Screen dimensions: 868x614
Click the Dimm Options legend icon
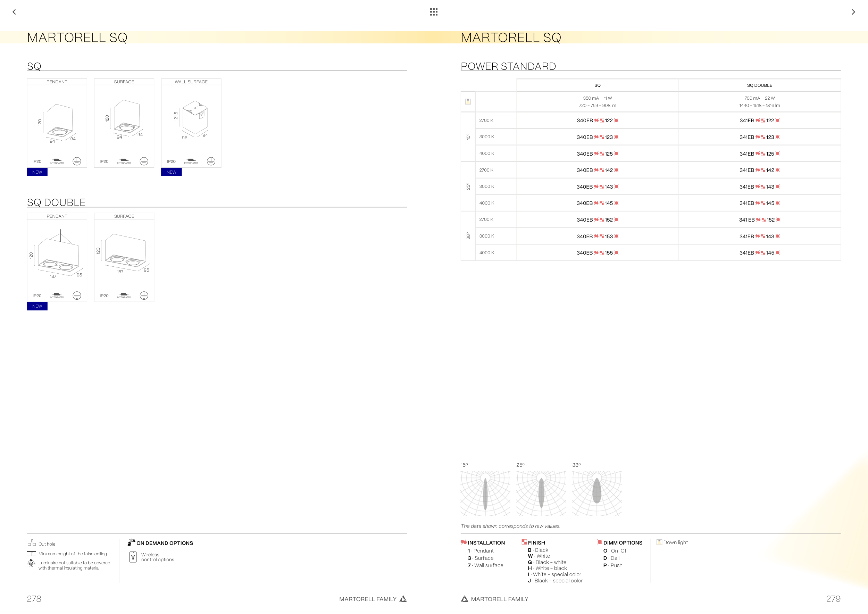tap(599, 542)
